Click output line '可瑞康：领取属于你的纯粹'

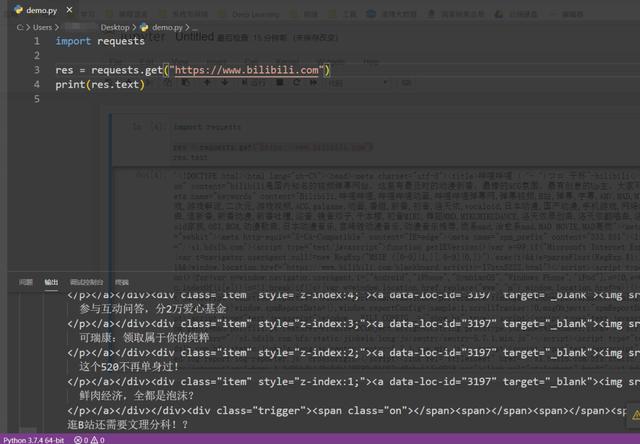pos(144,338)
